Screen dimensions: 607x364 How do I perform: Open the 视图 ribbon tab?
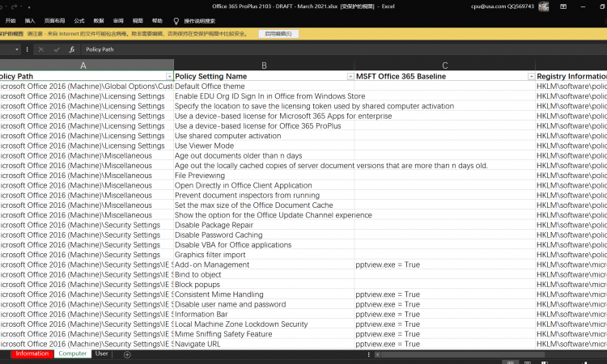tap(138, 21)
